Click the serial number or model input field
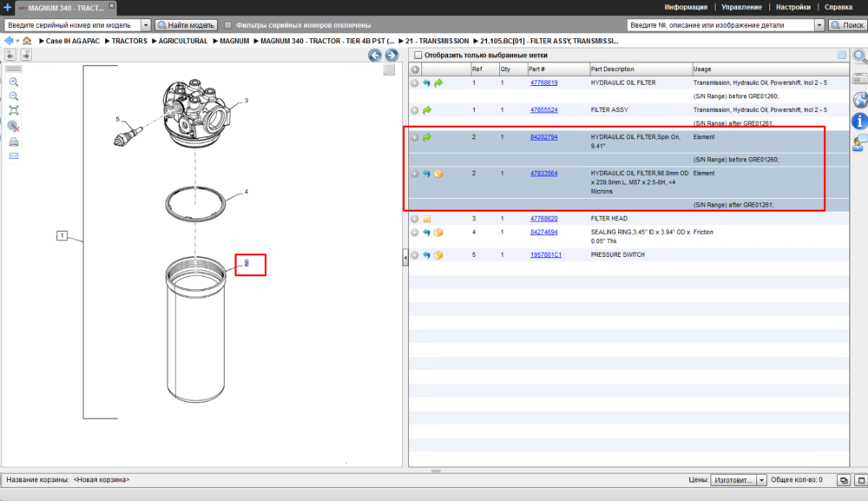 73,25
